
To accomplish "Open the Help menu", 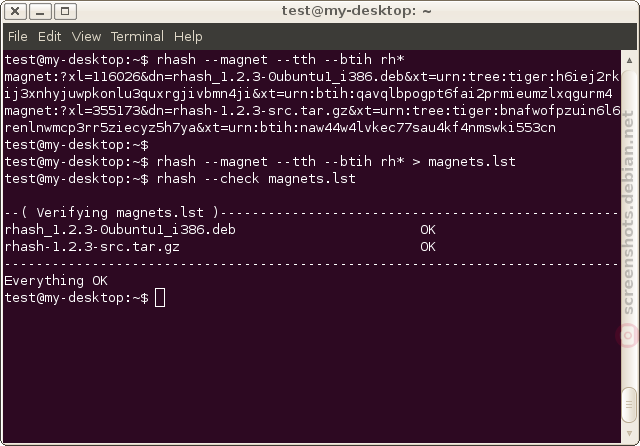I will [x=188, y=37].
